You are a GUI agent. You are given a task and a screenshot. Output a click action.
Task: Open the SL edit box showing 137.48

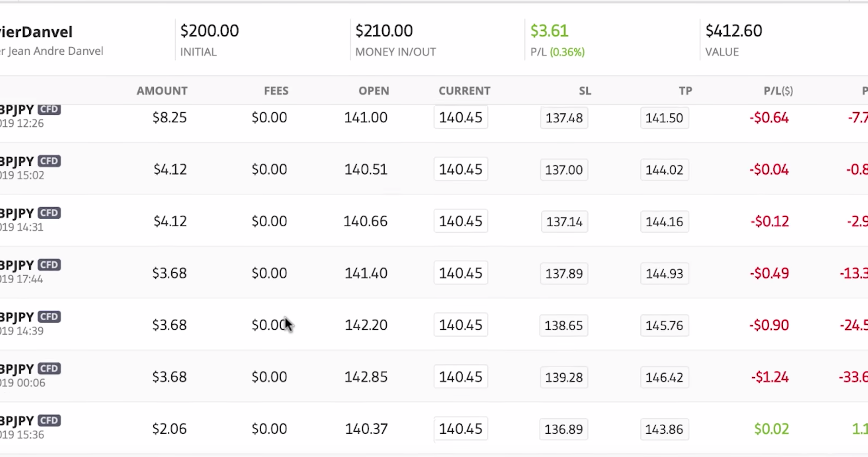(x=564, y=118)
